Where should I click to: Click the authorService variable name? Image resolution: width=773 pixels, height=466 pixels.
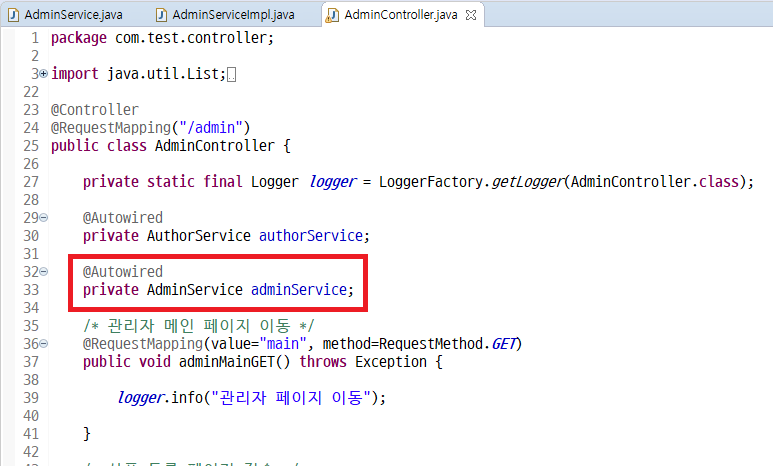[311, 236]
